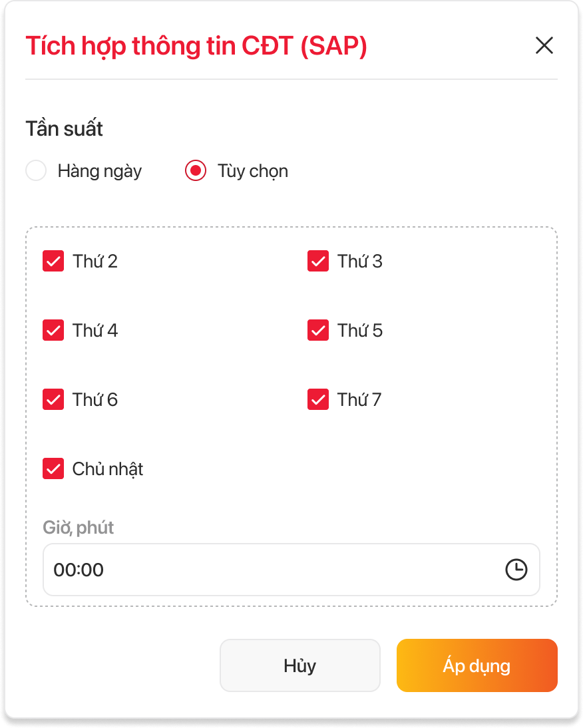
Task: Click the Áp dụng button
Action: [477, 665]
